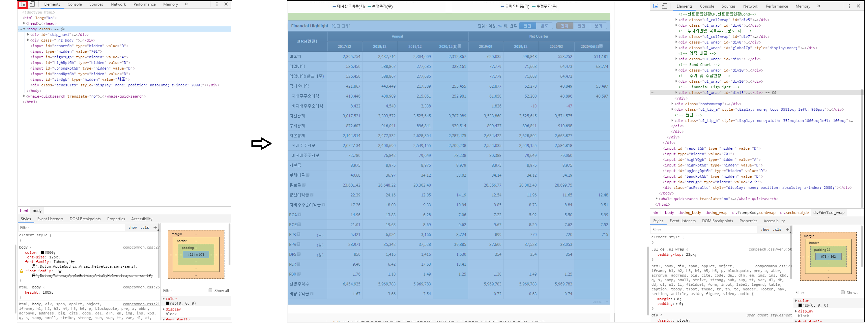The height and width of the screenshot is (325, 868).
Task: Toggle device toolbar in left DevTools
Action: coord(32,4)
